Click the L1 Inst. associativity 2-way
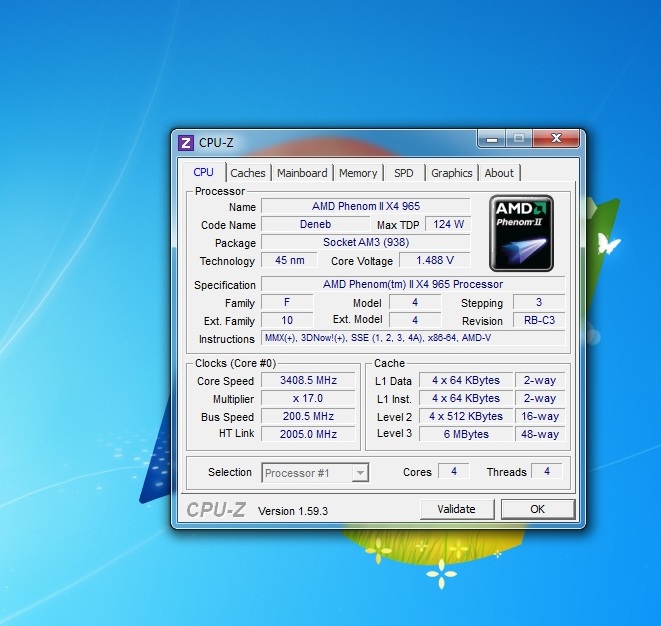 coord(540,398)
